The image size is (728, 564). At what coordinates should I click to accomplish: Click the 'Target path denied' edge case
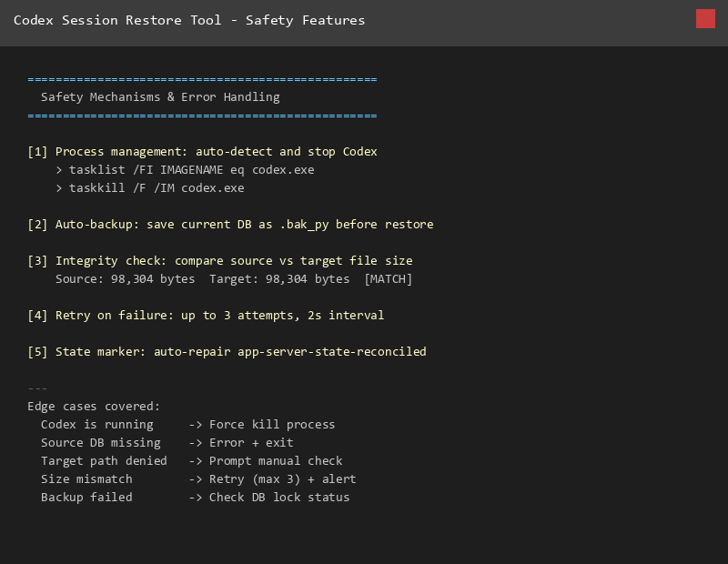[x=104, y=461]
